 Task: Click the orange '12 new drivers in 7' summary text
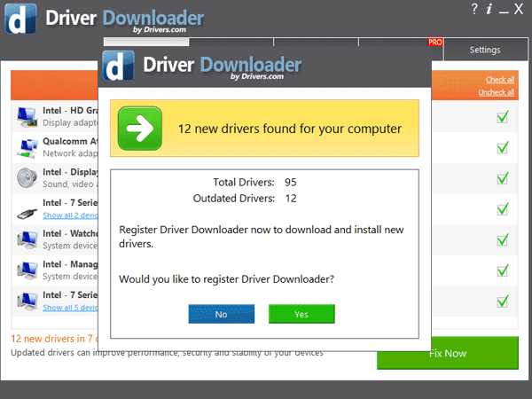click(x=54, y=339)
